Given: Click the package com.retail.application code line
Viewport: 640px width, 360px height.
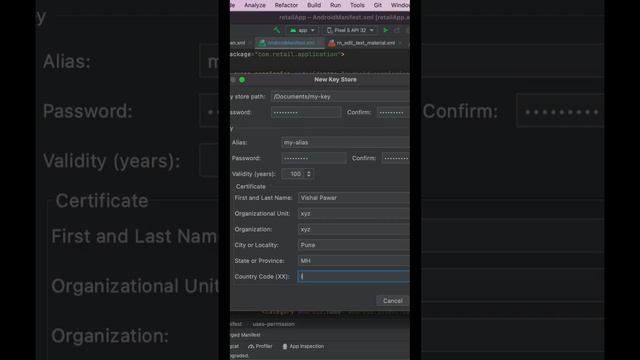Looking at the screenshot, I should coord(287,54).
